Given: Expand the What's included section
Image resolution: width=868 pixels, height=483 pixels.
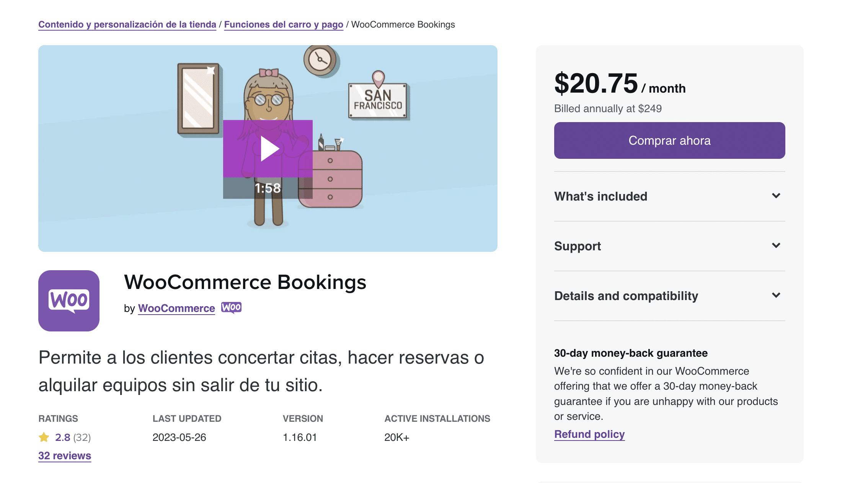Looking at the screenshot, I should coord(670,196).
